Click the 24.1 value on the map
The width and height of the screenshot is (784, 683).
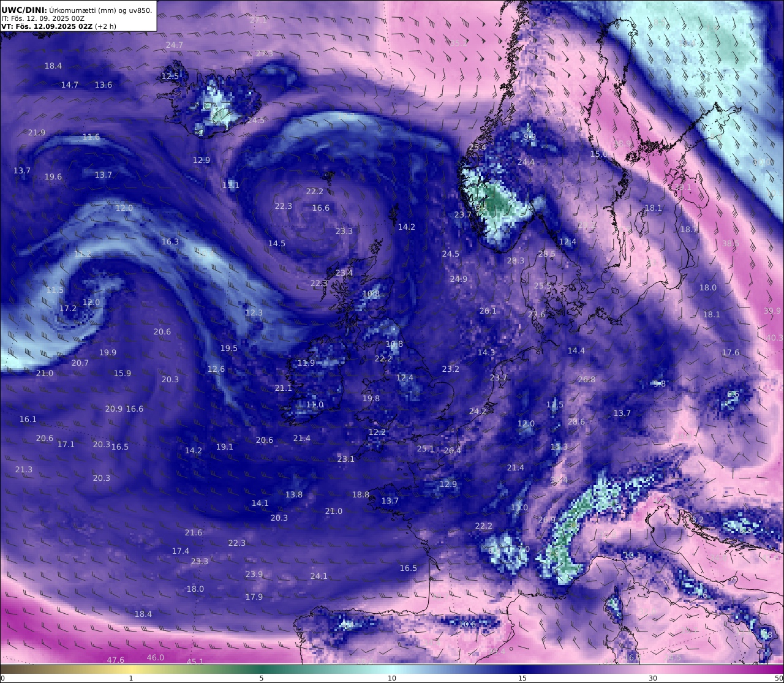pyautogui.click(x=319, y=576)
